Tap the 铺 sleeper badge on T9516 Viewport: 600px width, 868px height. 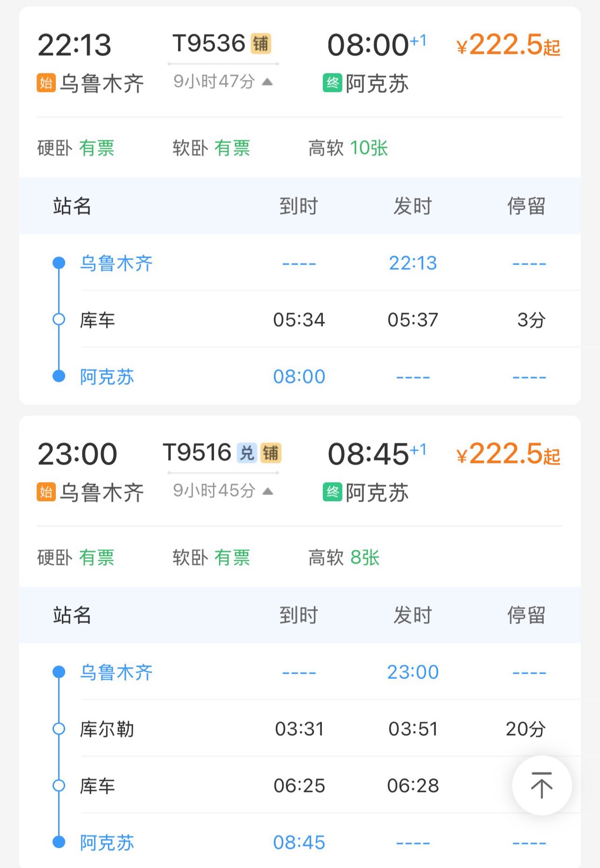pos(271,453)
